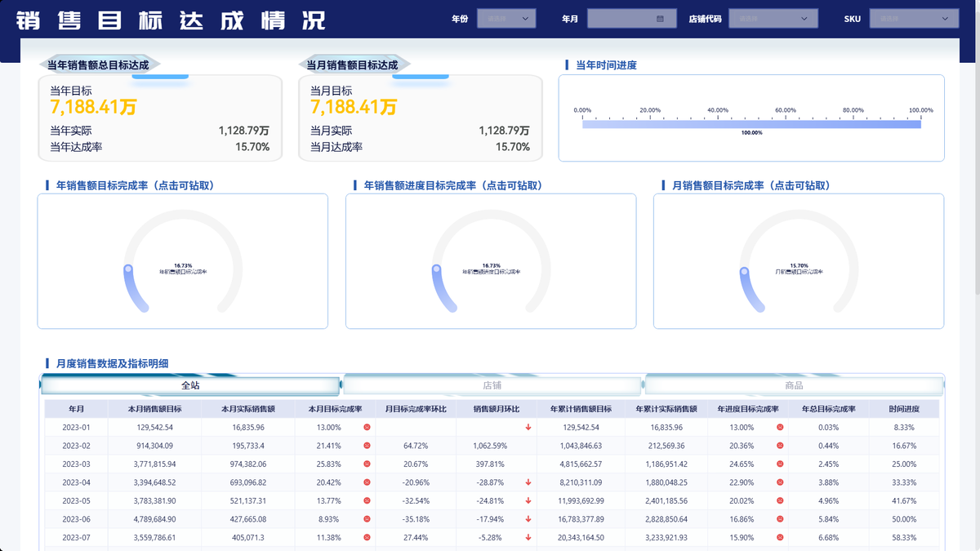Switch to the 店铺 tab
The width and height of the screenshot is (980, 551).
point(492,385)
